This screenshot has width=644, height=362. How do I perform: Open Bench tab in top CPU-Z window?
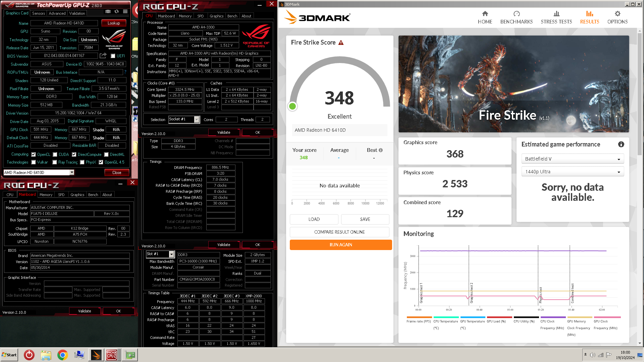click(x=232, y=16)
